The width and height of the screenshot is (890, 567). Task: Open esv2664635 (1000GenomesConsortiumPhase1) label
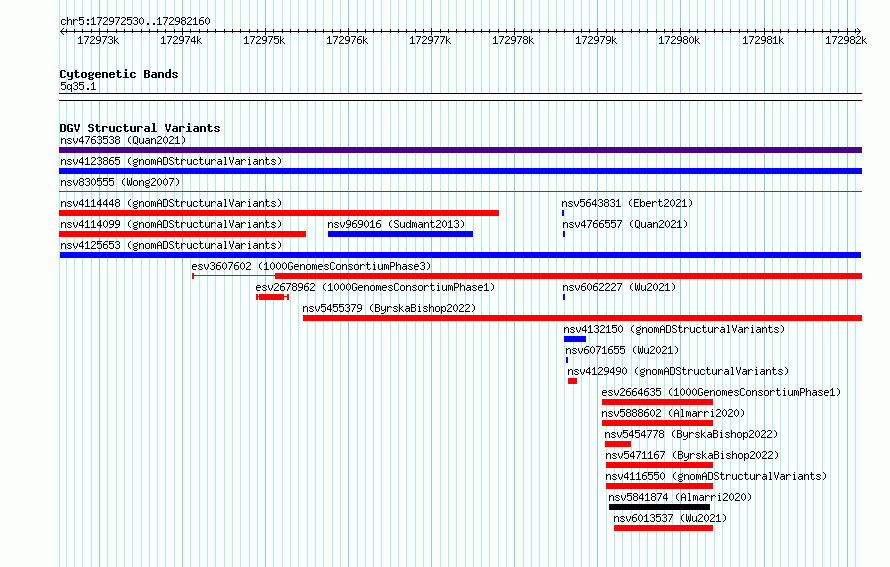(x=721, y=392)
